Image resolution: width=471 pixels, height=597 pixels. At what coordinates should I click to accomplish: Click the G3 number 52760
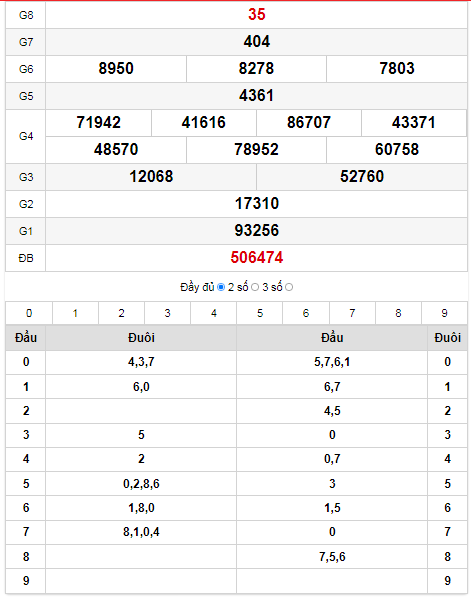(362, 177)
